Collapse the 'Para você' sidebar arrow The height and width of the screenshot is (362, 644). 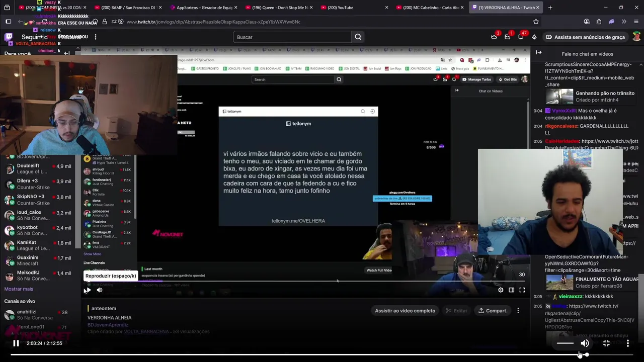pos(67,54)
